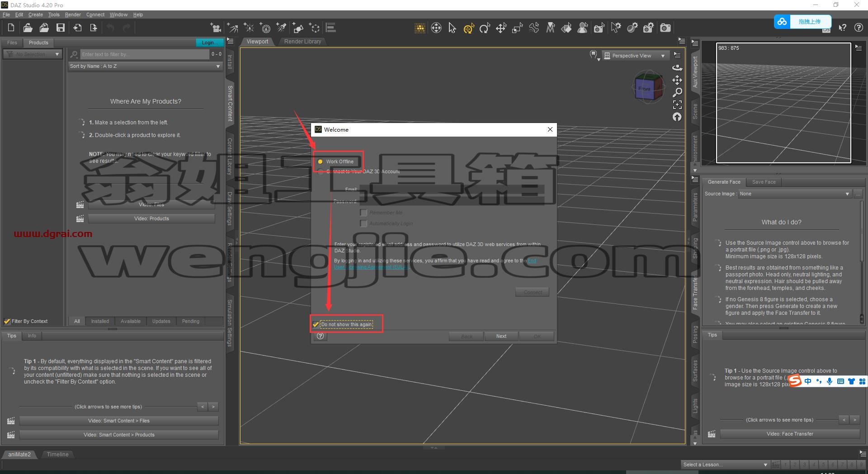
Task: Click the Zoom magnifier in viewport
Action: click(x=677, y=92)
